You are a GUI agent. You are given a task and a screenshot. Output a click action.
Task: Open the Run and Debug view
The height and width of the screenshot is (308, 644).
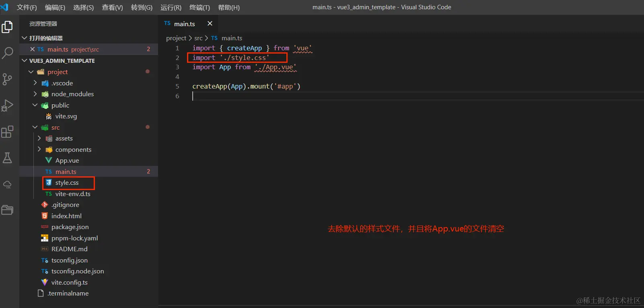[x=7, y=105]
